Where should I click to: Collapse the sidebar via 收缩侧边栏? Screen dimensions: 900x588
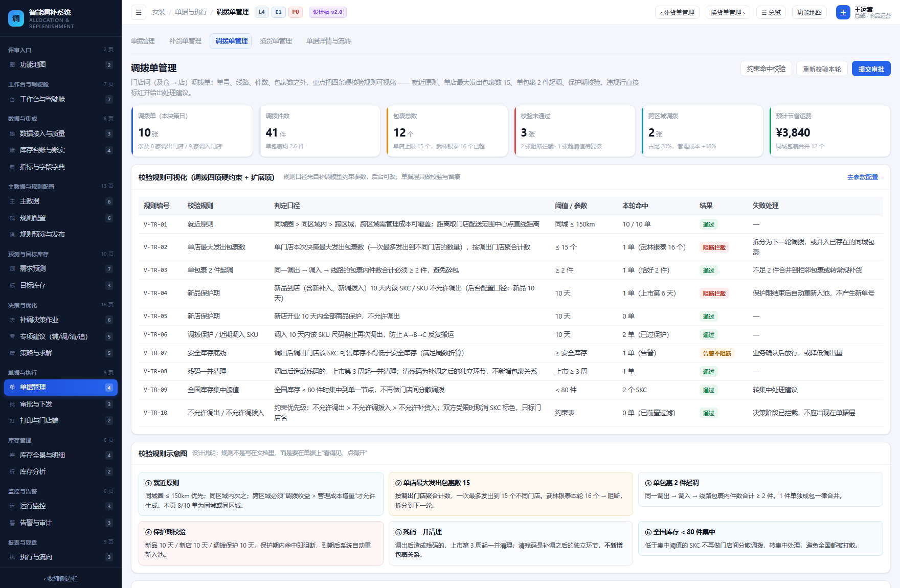[x=61, y=578]
